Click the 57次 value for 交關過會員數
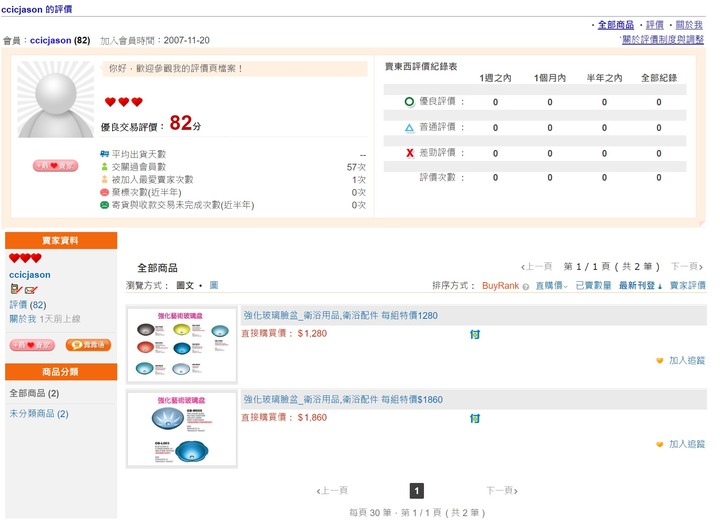This screenshot has width=720, height=524. pos(356,167)
